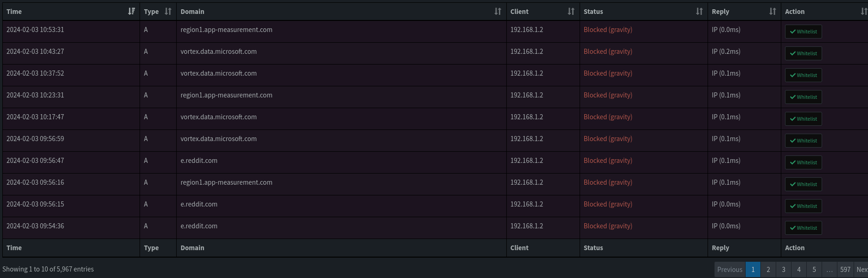Sort by Action column icon
This screenshot has width=868, height=278.
click(x=864, y=12)
